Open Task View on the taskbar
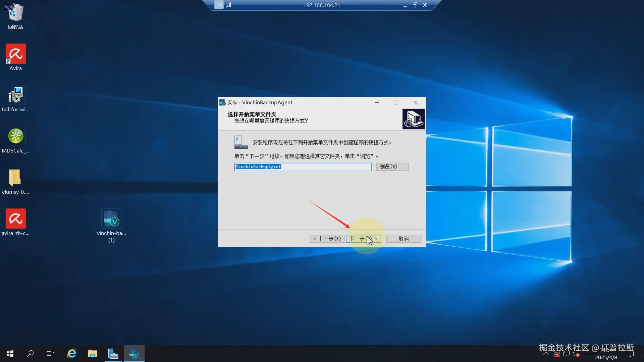 50,354
